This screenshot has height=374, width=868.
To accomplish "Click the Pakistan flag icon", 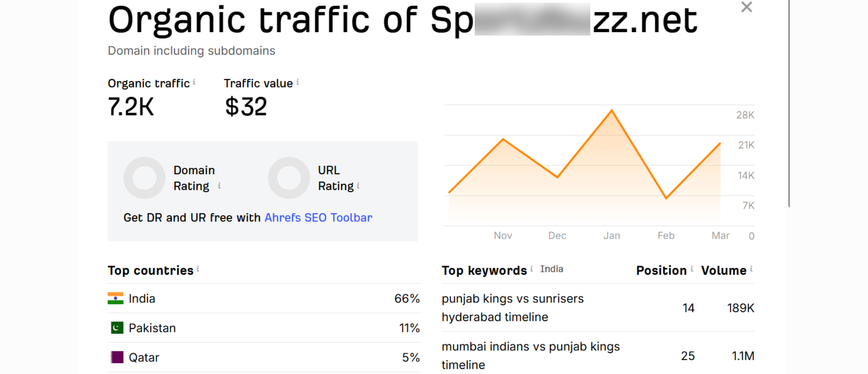I will click(x=117, y=328).
